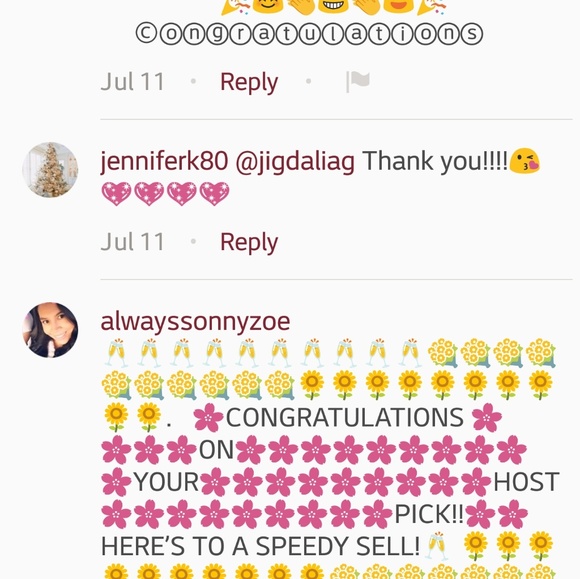Click the HERE'S TO A SPEEDY SELL text
The image size is (580, 579).
[x=260, y=546]
